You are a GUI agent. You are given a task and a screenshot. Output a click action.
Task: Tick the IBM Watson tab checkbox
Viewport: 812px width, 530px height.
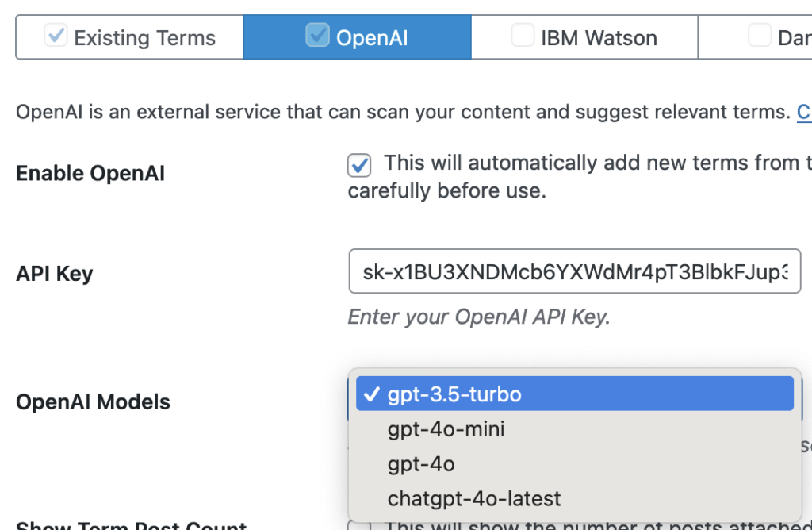pos(523,35)
